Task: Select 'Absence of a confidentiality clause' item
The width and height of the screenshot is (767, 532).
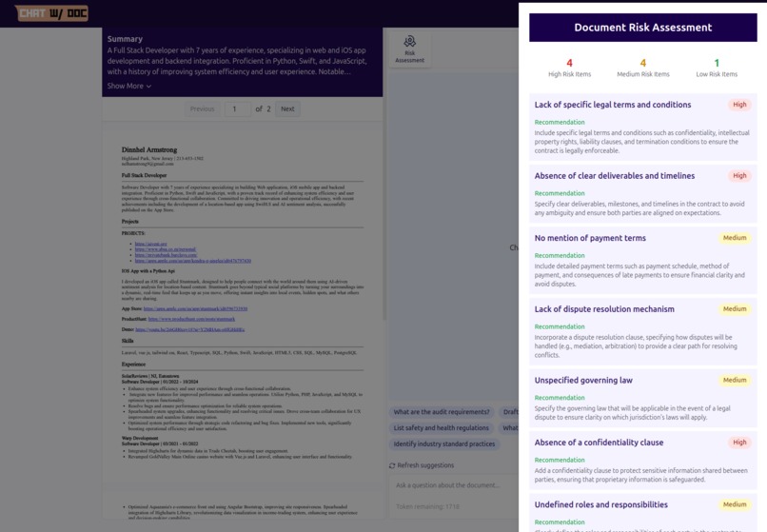Action: pos(599,443)
